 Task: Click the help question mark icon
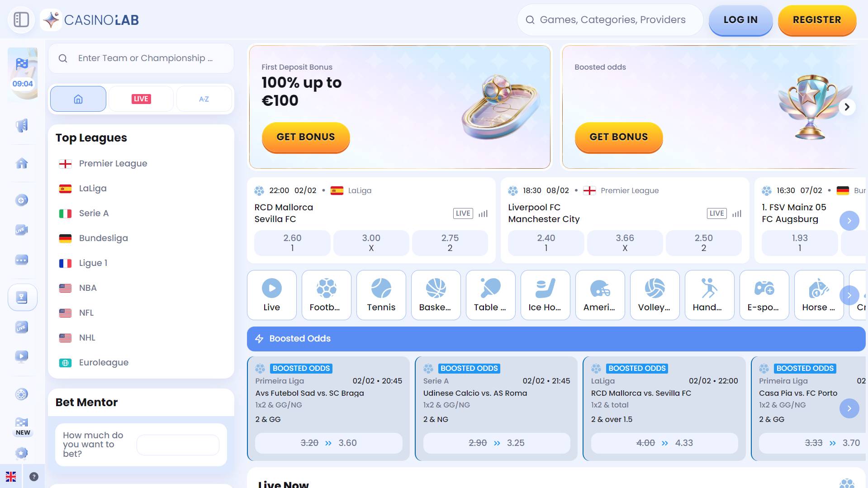(34, 477)
